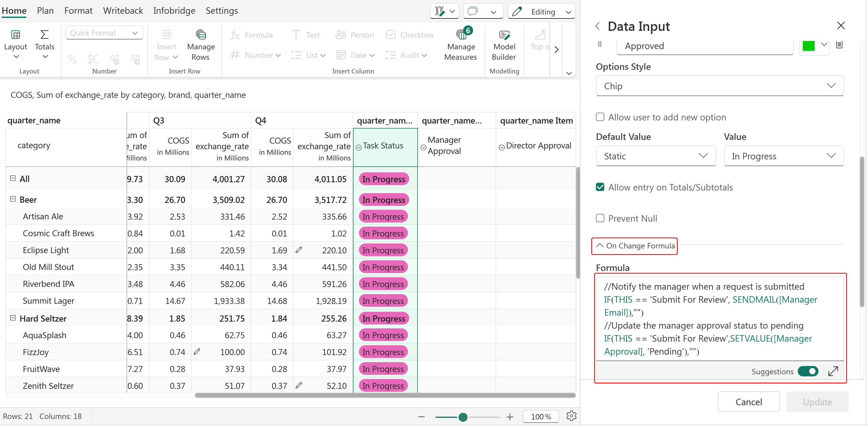Collapse the On Change Formula section
This screenshot has height=427, width=868.
(x=635, y=246)
